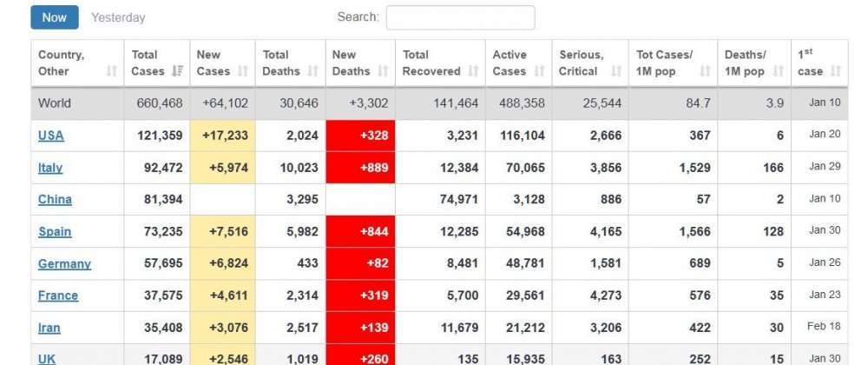Open the Germany country page link
Viewport: 868px width, 365px height.
click(x=64, y=263)
